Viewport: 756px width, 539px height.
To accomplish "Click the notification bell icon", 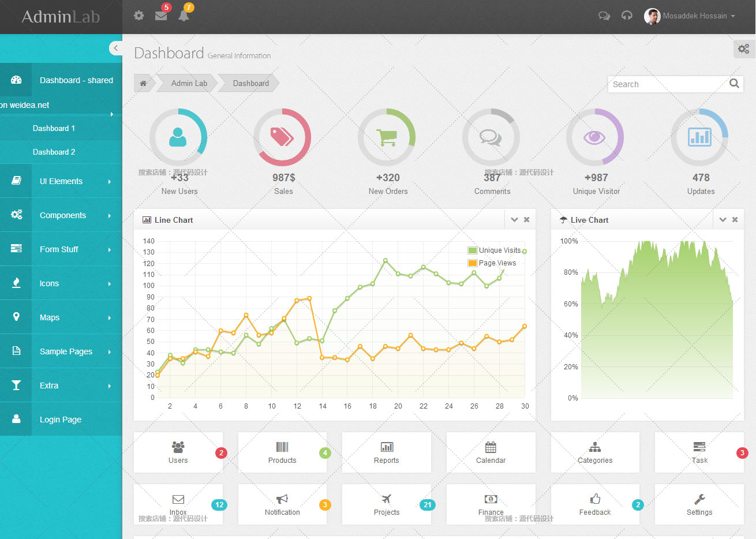I will click(184, 16).
